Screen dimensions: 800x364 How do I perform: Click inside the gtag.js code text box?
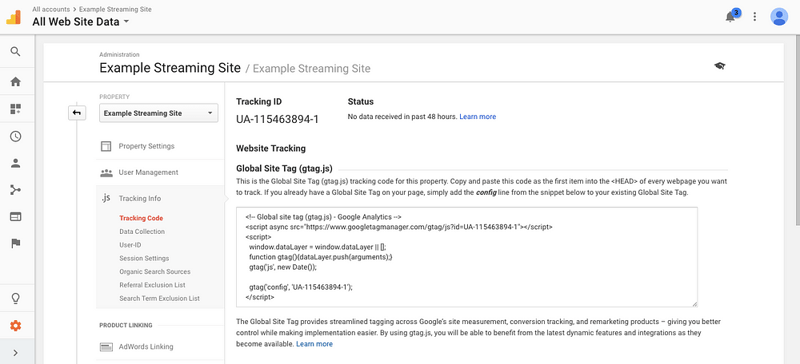pos(467,257)
